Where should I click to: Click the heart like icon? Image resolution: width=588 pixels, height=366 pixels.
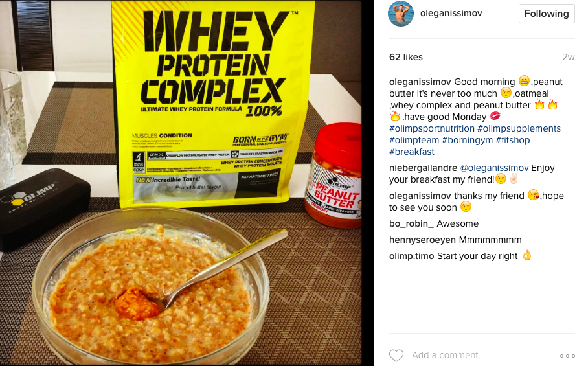click(x=396, y=355)
